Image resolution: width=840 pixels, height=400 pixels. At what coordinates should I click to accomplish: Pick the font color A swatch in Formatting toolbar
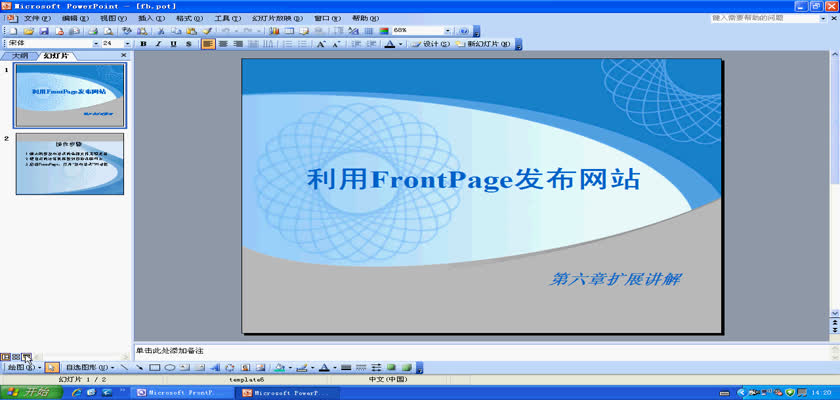(390, 44)
